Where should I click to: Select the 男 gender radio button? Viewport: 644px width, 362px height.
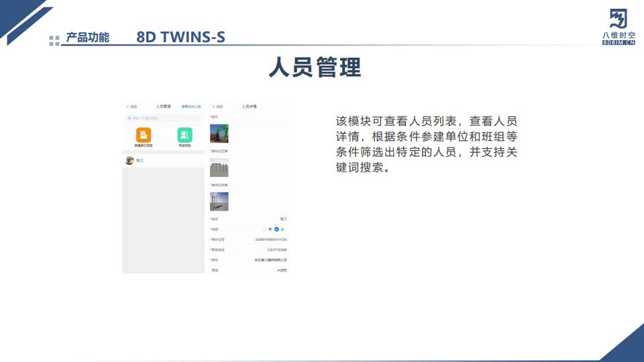coord(264,229)
